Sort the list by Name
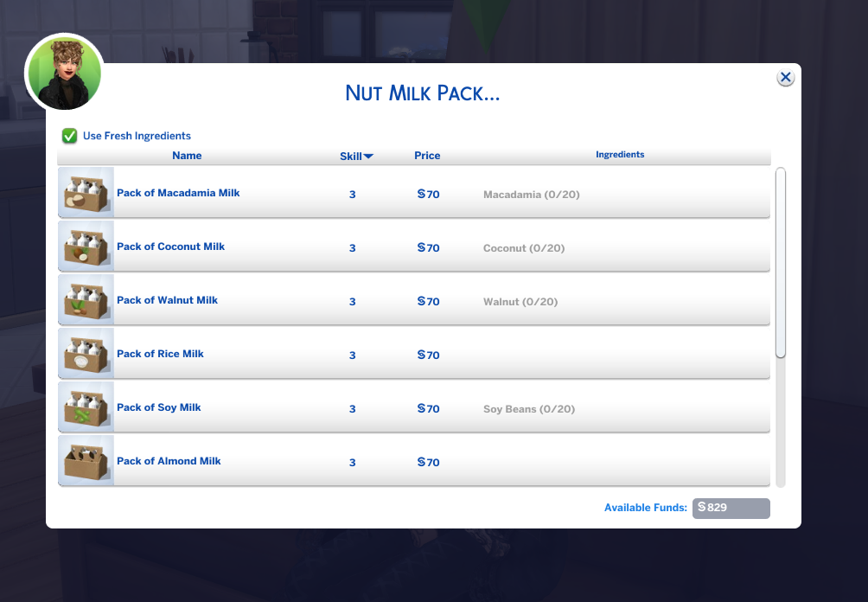868x602 pixels. (x=187, y=156)
